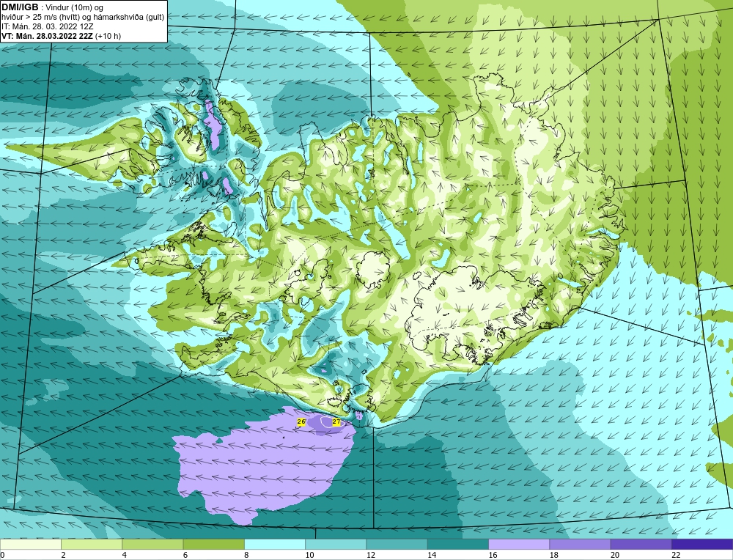Click the violet 20–22 m/s legend swatch
Viewport: 733px width, 560px height.
(641, 544)
